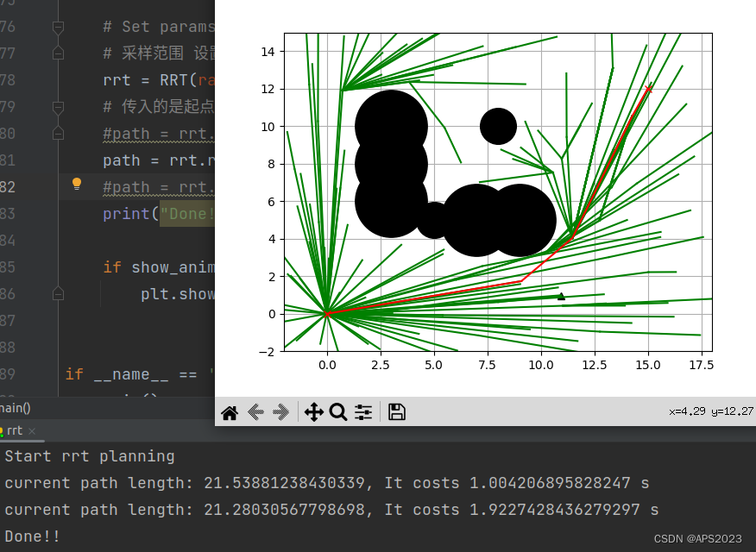Click the '# Set params' comment line
This screenshot has height=552, width=756.
point(159,27)
